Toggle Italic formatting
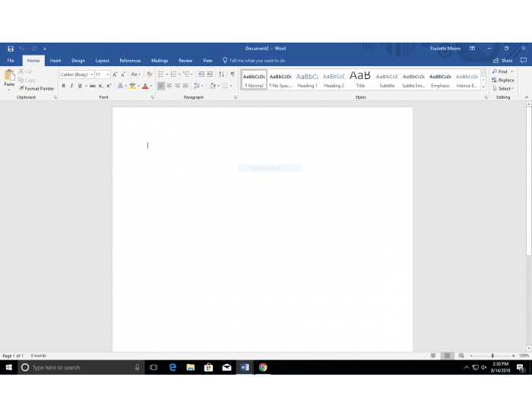 click(x=71, y=86)
